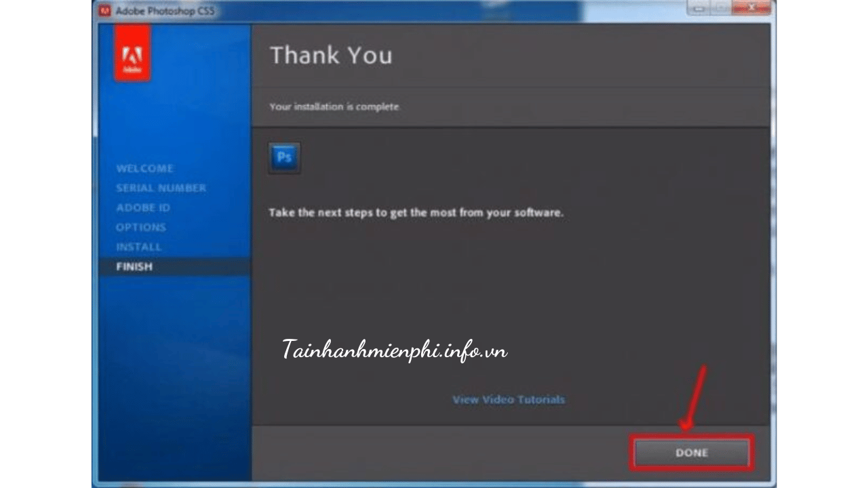868x488 pixels.
Task: Close the Adobe Photoshop installer window
Action: tap(752, 7)
